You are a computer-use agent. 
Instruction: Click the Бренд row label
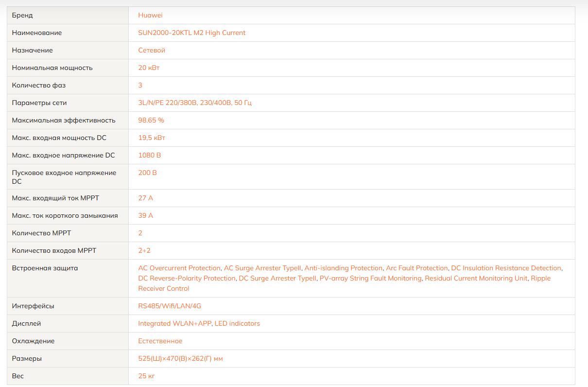22,15
